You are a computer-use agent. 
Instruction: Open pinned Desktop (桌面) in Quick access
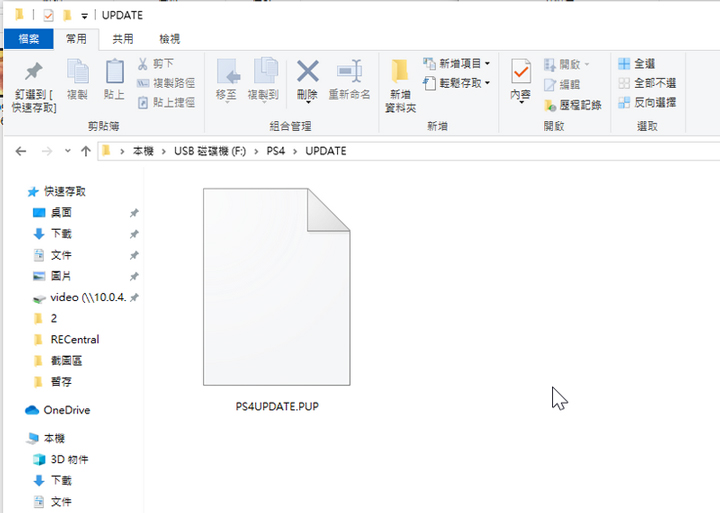coord(61,213)
